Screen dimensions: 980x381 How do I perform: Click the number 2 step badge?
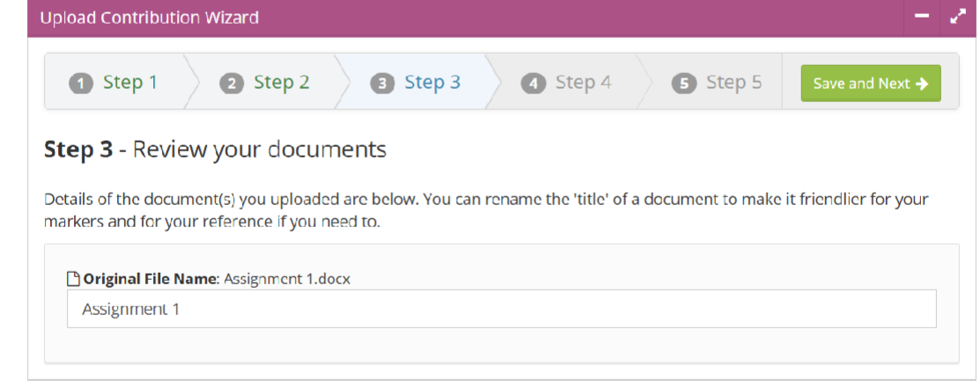click(232, 84)
